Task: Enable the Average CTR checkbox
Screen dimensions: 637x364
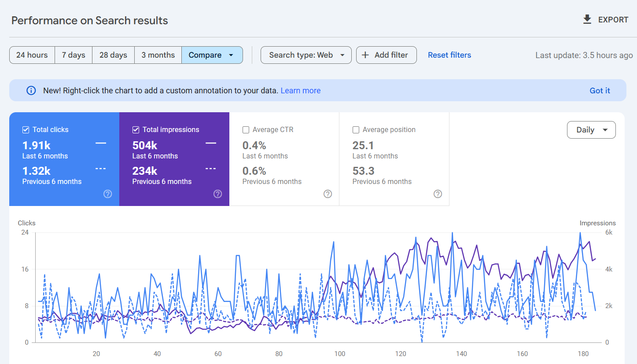Action: click(246, 129)
